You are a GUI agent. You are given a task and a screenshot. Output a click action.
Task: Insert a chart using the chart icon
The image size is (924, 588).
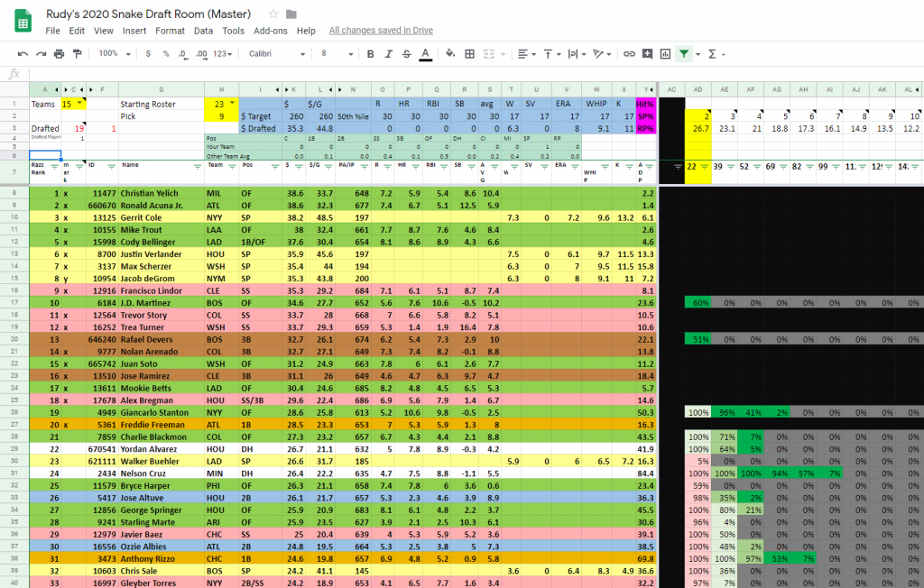coord(665,53)
